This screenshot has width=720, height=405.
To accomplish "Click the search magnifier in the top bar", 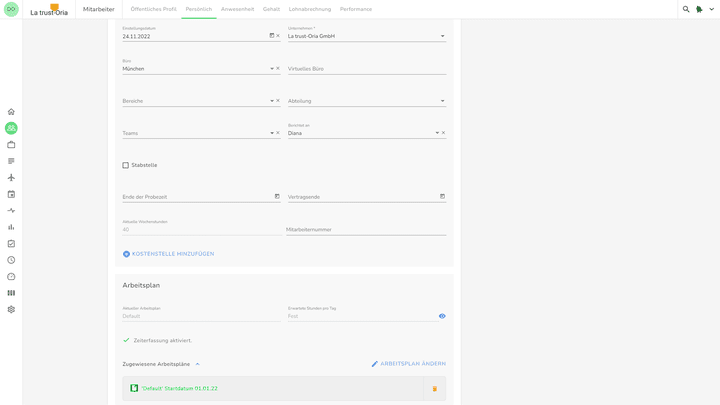I will [x=686, y=9].
